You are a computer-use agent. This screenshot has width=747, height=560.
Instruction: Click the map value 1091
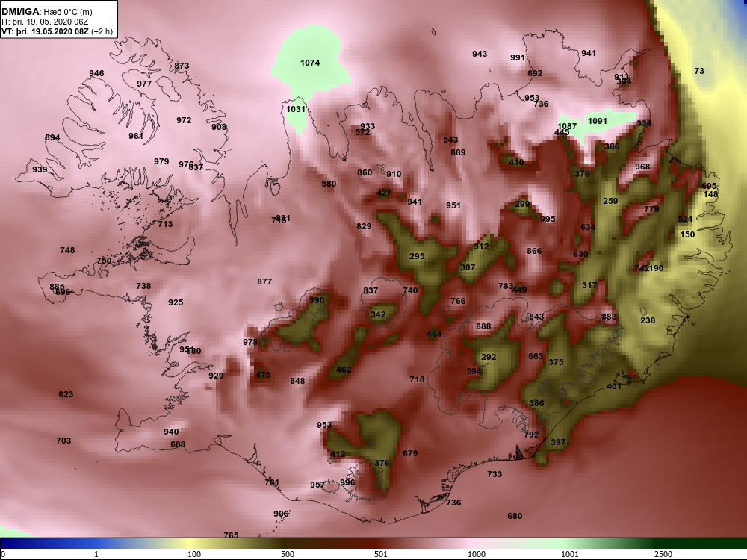tap(598, 121)
